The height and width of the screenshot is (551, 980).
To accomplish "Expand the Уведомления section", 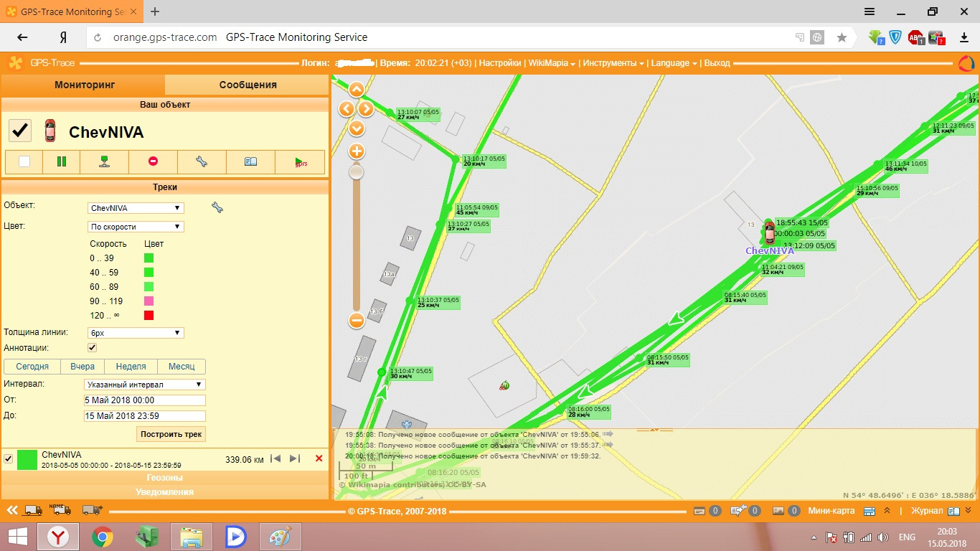I will [165, 492].
